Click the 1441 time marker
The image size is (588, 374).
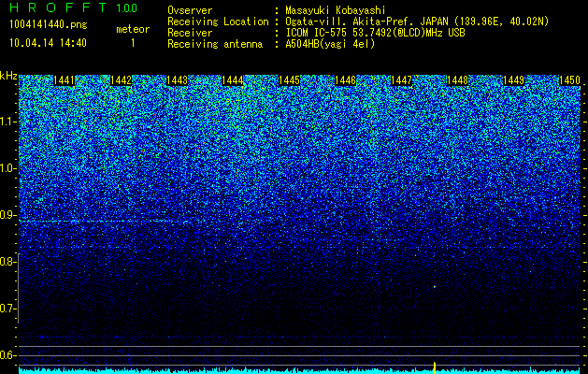tap(65, 80)
